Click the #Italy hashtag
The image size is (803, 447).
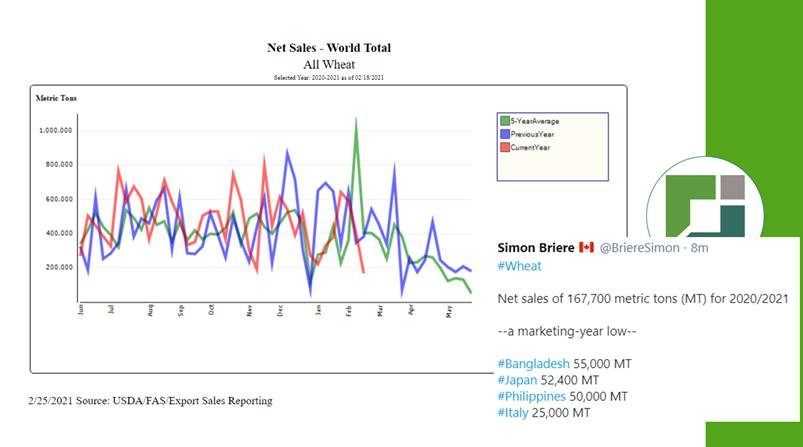pos(515,413)
